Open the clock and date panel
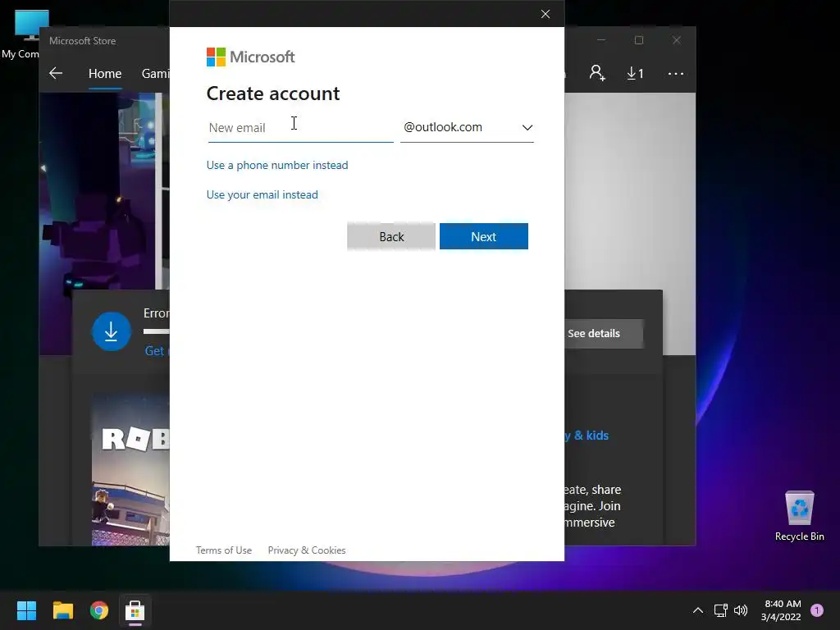Viewport: 840px width, 630px height. 782,610
